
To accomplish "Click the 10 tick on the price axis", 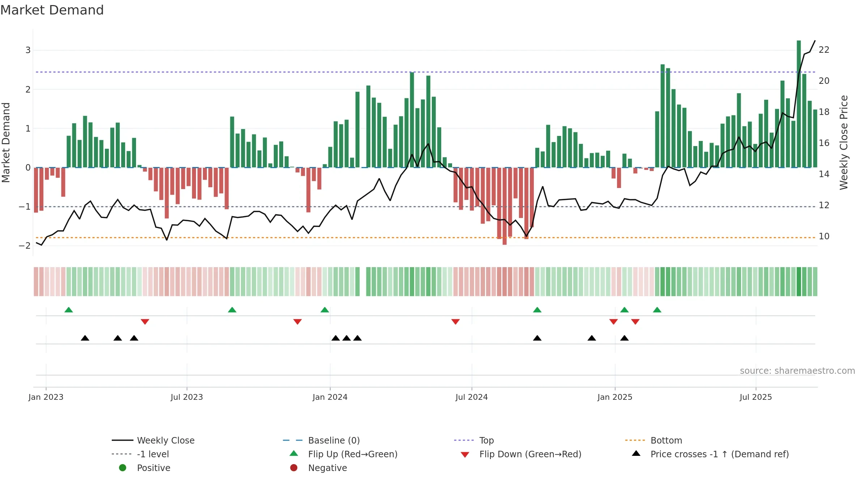I will click(824, 236).
